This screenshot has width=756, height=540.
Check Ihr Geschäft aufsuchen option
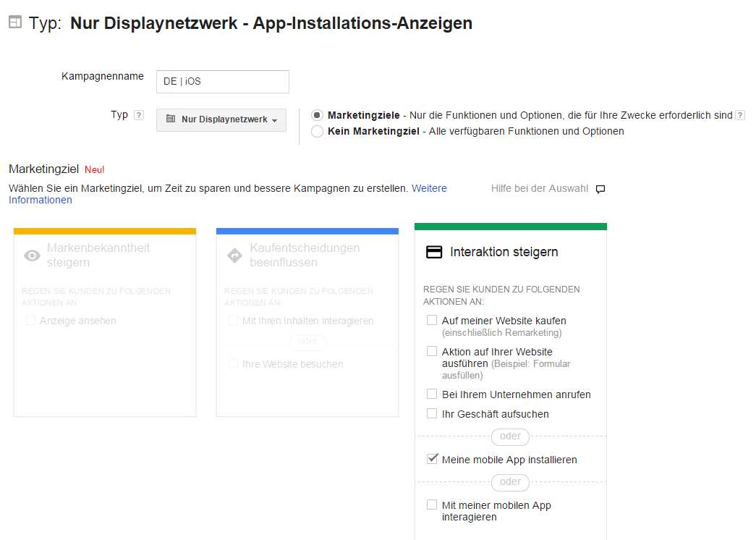(x=432, y=414)
